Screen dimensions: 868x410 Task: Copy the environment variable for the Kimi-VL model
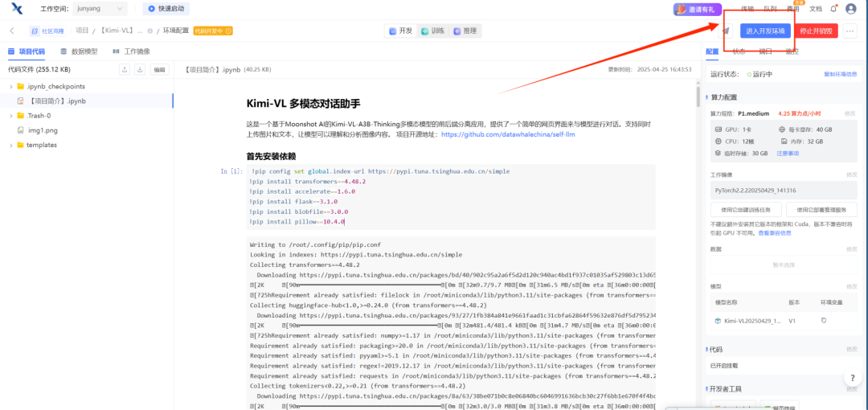pyautogui.click(x=824, y=320)
